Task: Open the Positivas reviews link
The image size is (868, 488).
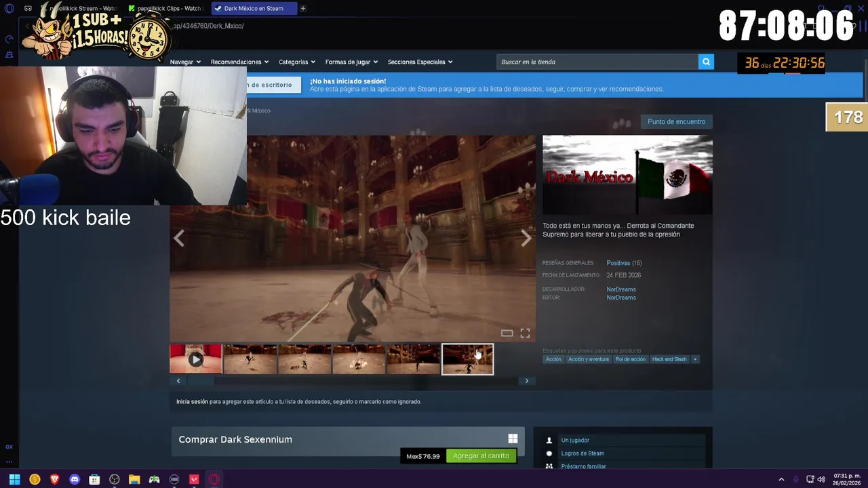Action: pyautogui.click(x=618, y=263)
